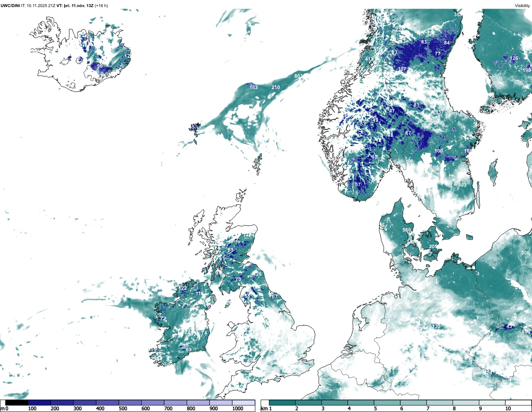Click value '122' in northwest Ireland

[x=183, y=288]
